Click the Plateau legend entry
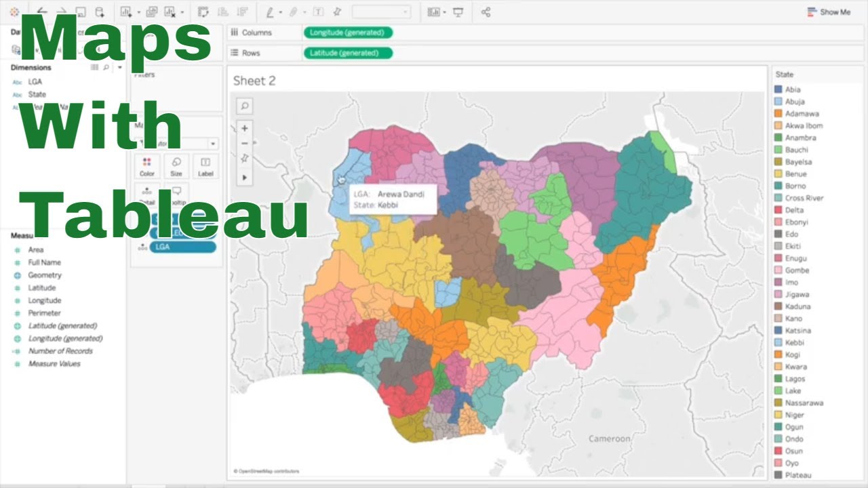The image size is (868, 488). click(x=797, y=475)
